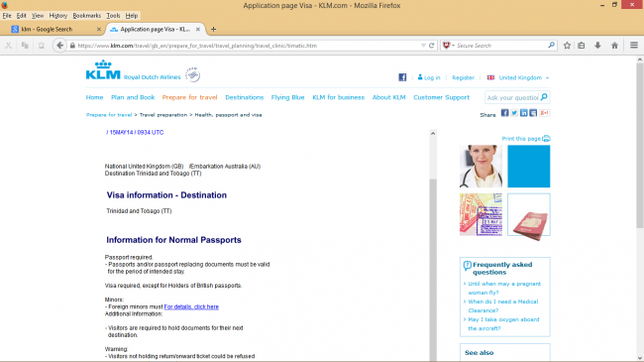The height and width of the screenshot is (362, 644).
Task: Open the View menu
Action: [38, 16]
